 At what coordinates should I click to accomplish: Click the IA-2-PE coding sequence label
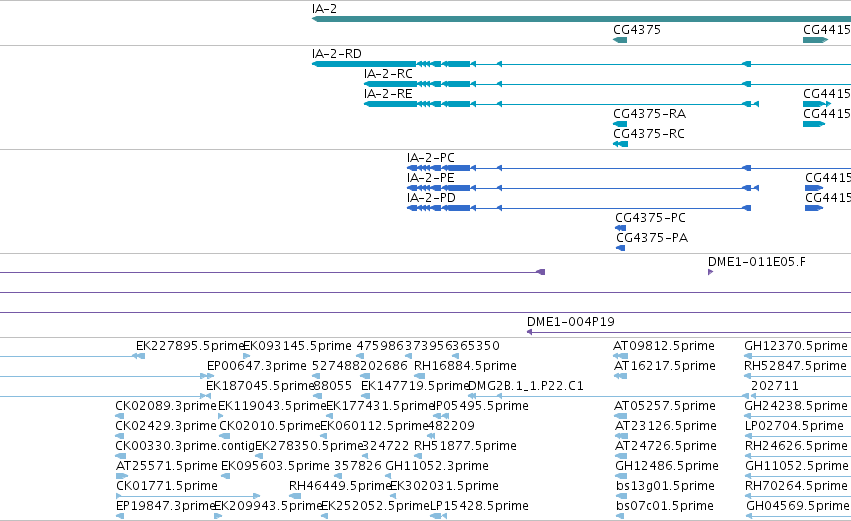(430, 178)
